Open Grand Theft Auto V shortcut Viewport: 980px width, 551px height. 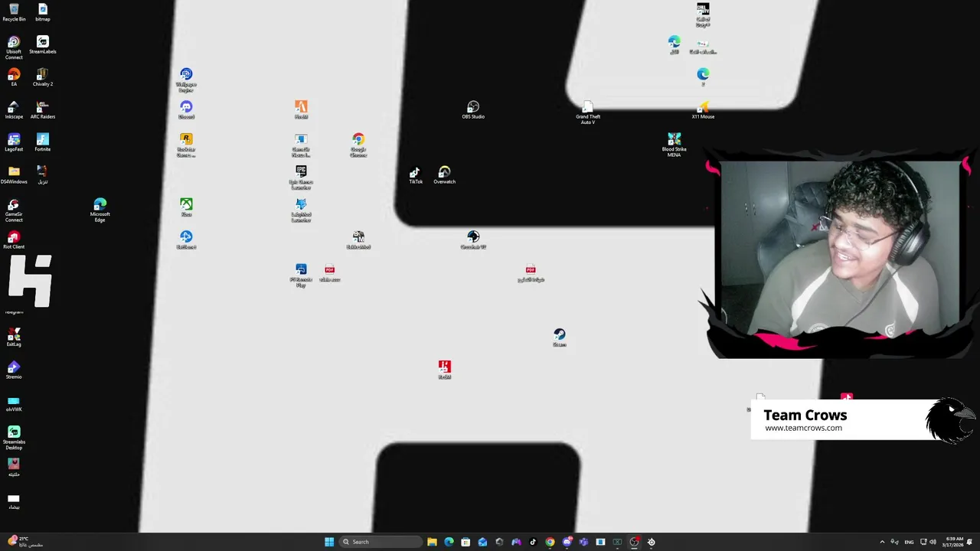tap(588, 113)
